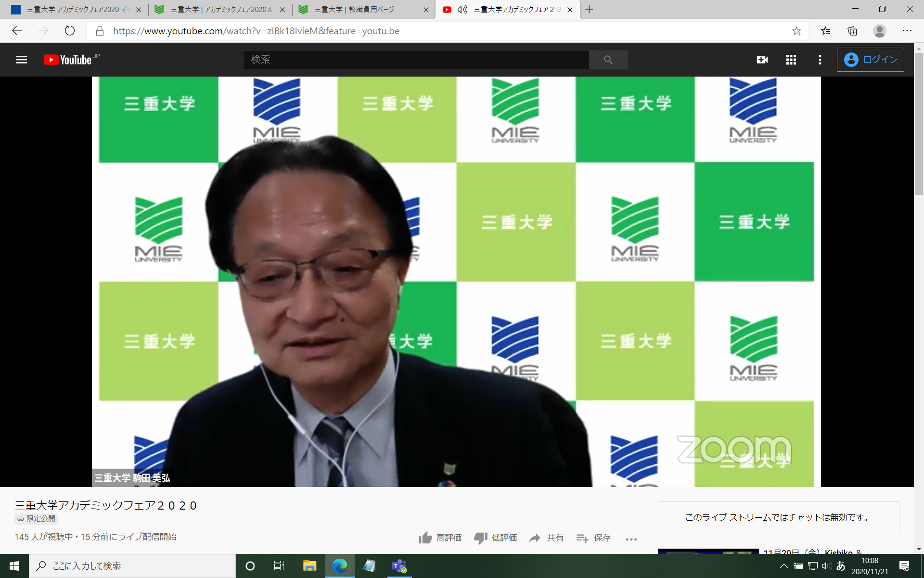The image size is (924, 578).
Task: Open the YouTube settings three-dot menu
Action: coord(820,60)
